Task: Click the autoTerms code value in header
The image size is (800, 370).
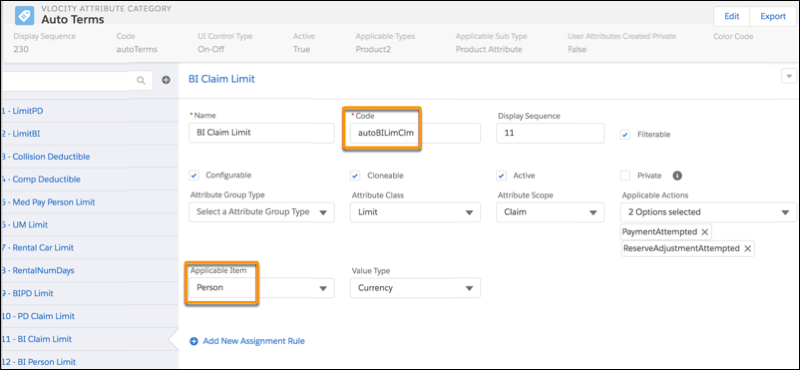Action: click(137, 50)
